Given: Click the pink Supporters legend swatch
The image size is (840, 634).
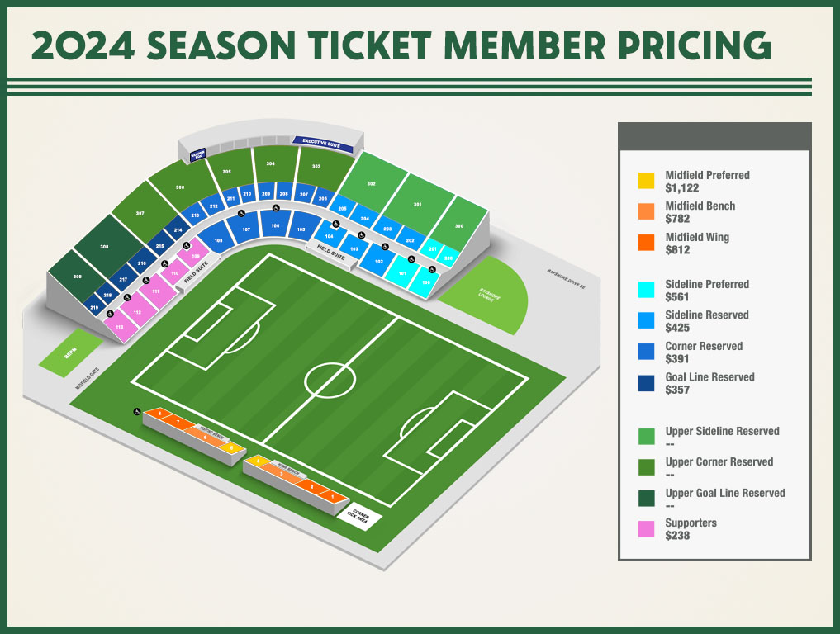Looking at the screenshot, I should tap(646, 529).
